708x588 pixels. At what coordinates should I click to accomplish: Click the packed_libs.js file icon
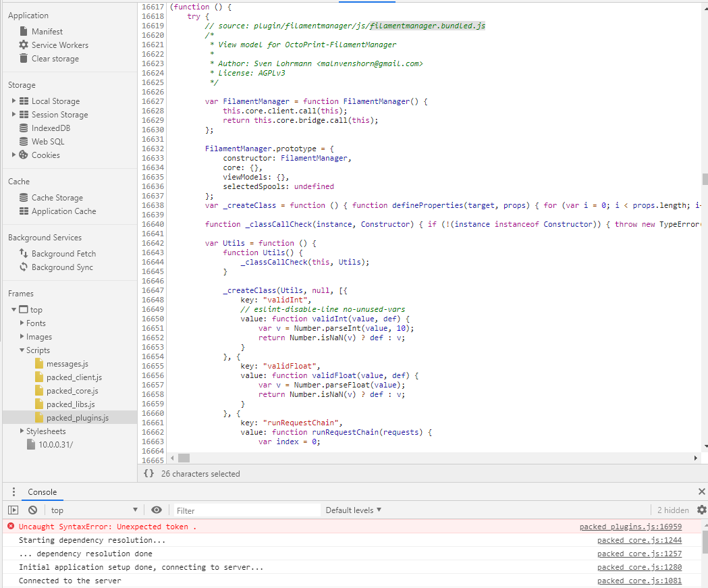tap(39, 404)
